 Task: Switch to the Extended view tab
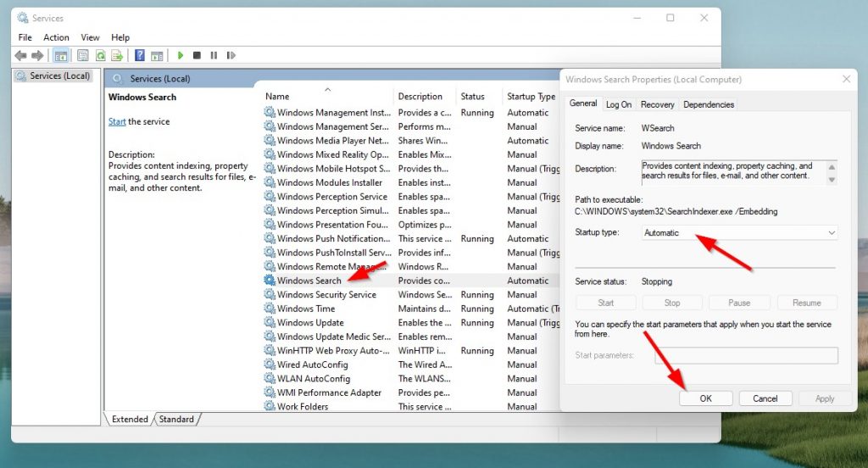point(130,420)
